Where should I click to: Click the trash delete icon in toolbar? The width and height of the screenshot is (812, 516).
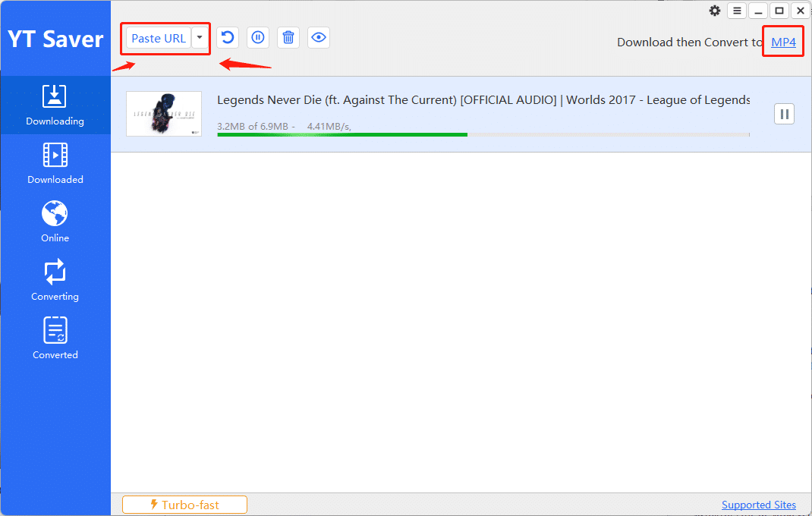(x=288, y=37)
